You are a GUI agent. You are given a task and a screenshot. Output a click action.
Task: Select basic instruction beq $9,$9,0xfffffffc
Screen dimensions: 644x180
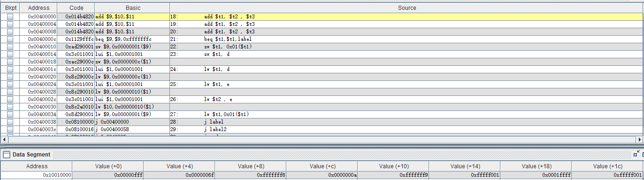132,39
